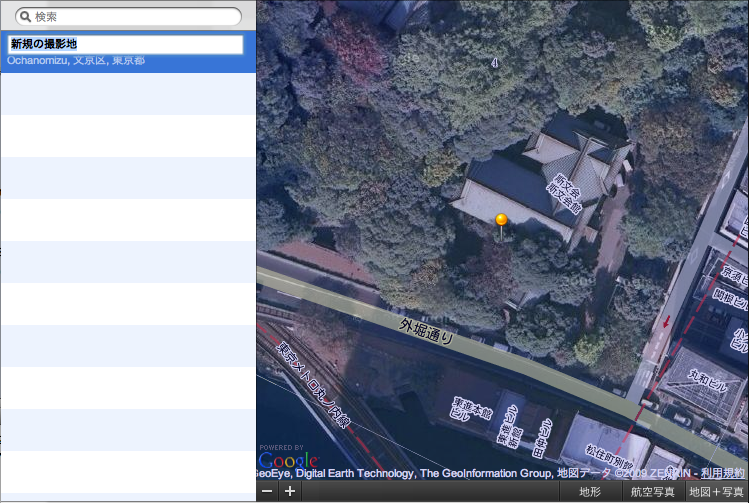
Task: Click the orange map pin marker
Action: click(501, 224)
